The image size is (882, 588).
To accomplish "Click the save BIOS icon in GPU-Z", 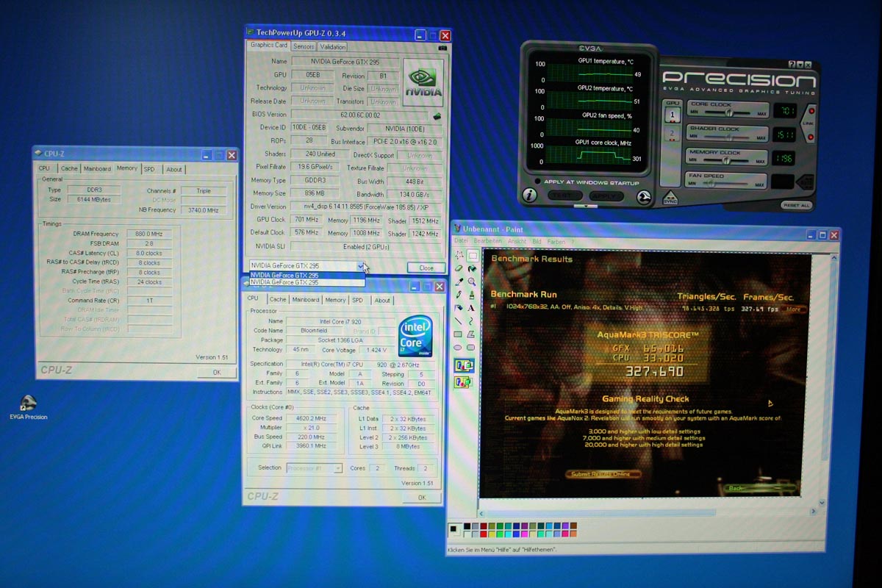I will pyautogui.click(x=437, y=115).
